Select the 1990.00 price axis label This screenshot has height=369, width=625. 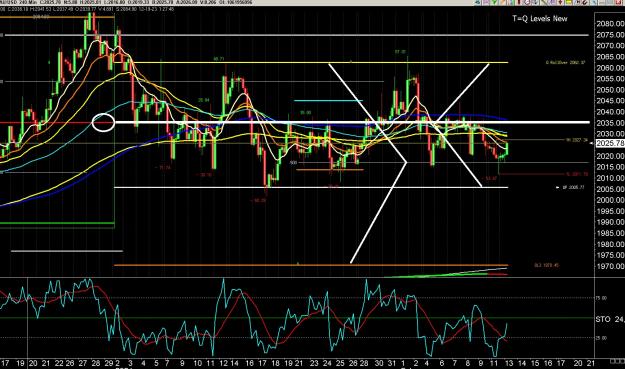[x=610, y=222]
